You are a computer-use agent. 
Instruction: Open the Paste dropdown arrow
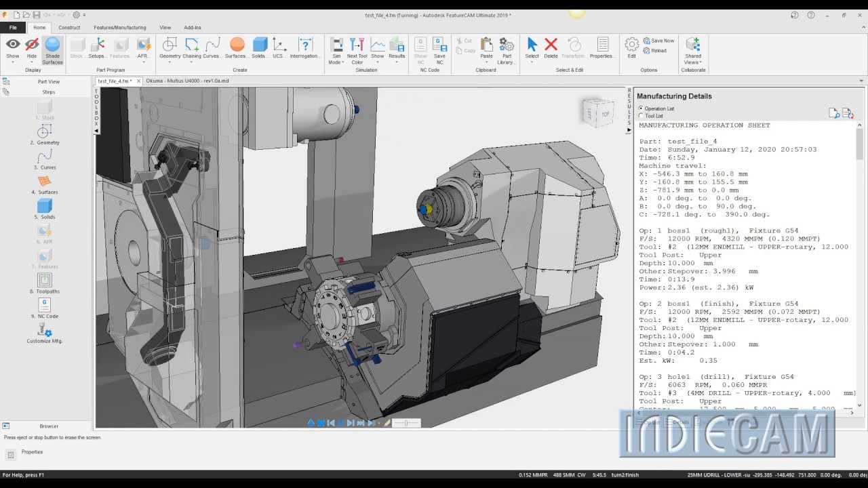486,62
